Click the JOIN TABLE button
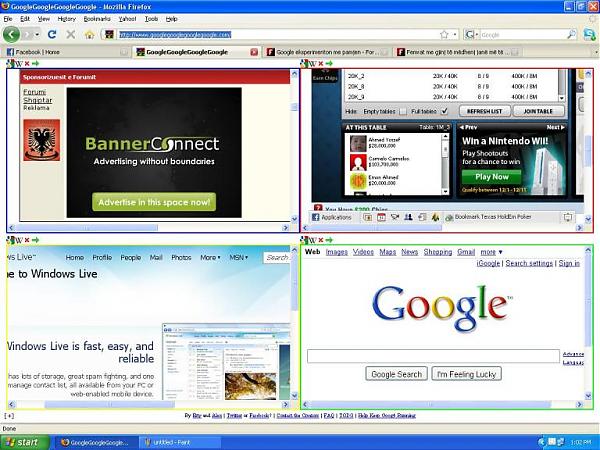Image resolution: width=600 pixels, height=450 pixels. click(538, 111)
